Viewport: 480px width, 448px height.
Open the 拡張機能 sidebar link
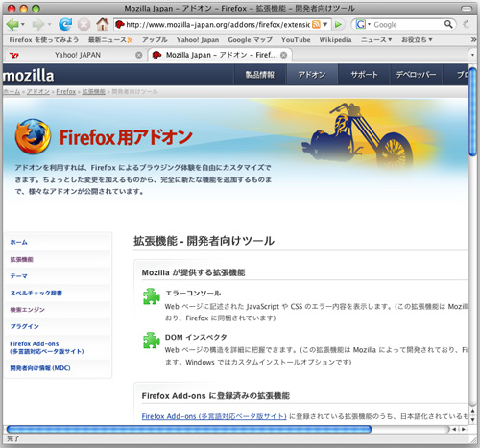21,259
